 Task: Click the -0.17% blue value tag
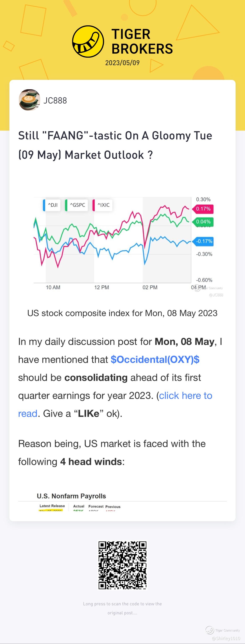tap(203, 241)
